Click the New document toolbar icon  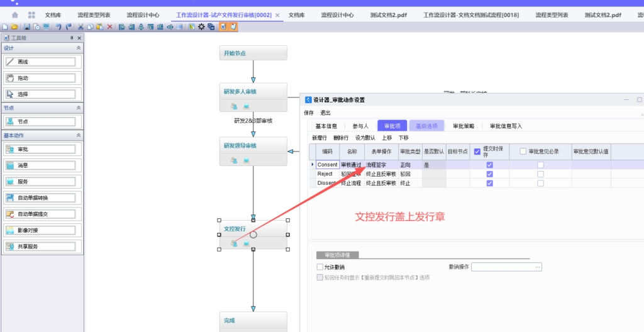coord(5,26)
